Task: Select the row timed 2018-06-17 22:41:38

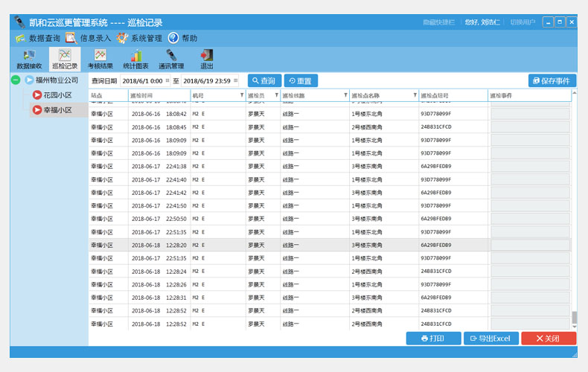Action: pos(330,166)
